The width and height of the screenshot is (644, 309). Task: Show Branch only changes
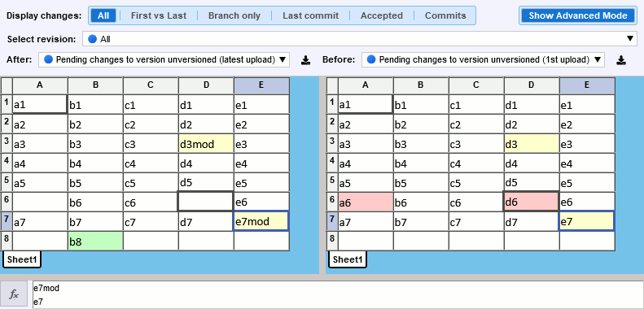click(234, 15)
